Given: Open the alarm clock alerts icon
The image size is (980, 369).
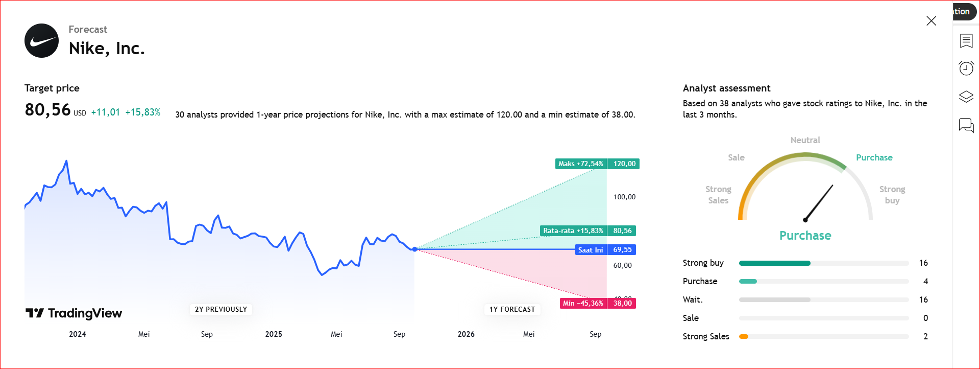Looking at the screenshot, I should pos(966,68).
